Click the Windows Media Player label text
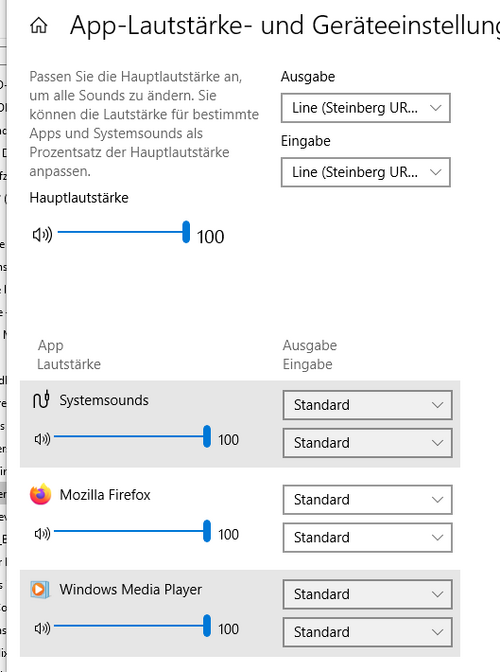The width and height of the screenshot is (500, 672). point(131,590)
